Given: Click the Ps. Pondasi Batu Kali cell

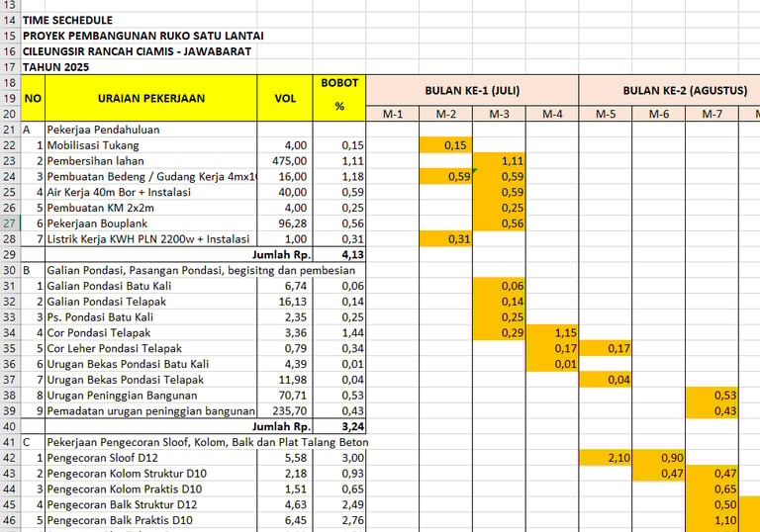Looking at the screenshot, I should [x=151, y=316].
